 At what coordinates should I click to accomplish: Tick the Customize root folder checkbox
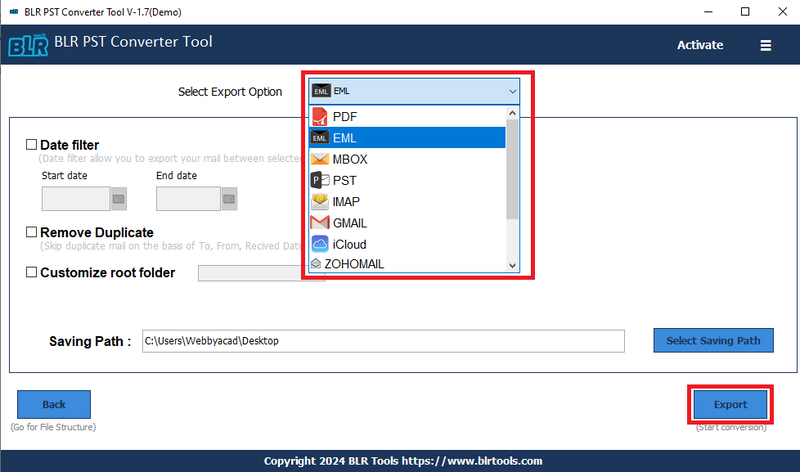tap(32, 272)
